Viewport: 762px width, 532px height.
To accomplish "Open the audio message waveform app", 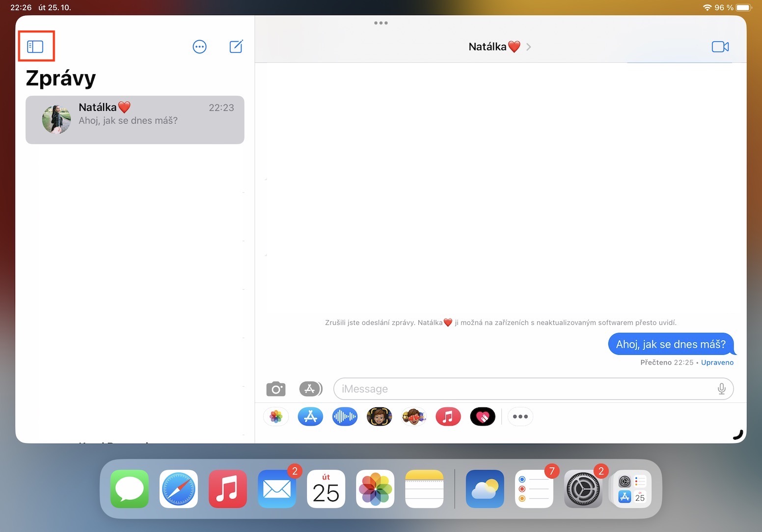I will coord(345,417).
